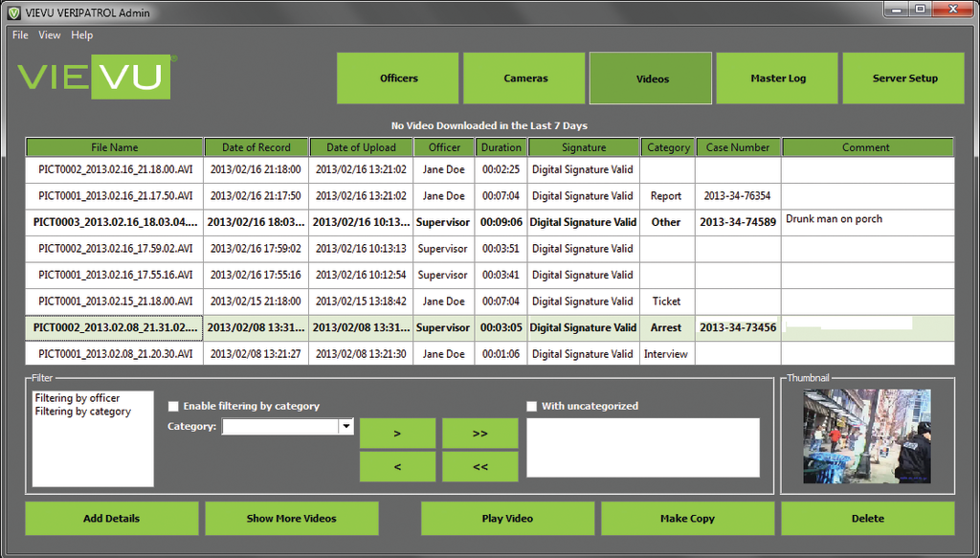Enable filtering by category
Image resolution: width=980 pixels, height=558 pixels.
click(x=173, y=406)
